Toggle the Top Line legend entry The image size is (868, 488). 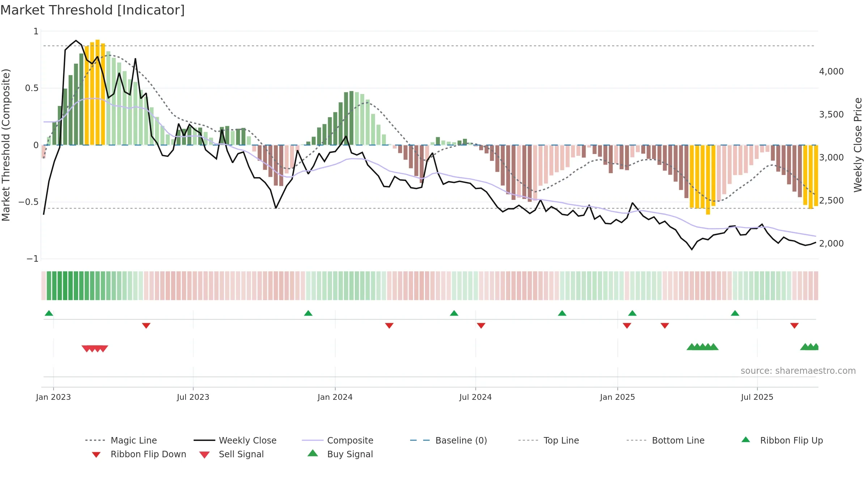point(549,440)
